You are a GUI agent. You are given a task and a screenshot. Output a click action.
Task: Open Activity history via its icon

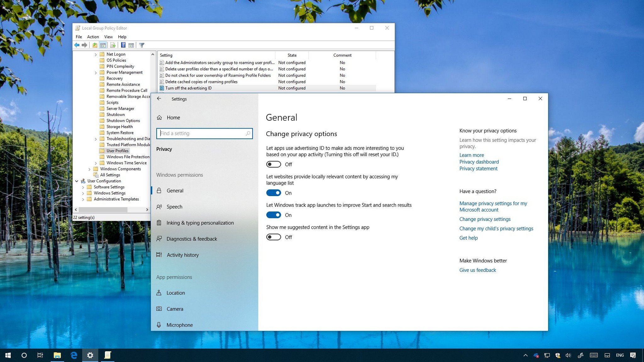pos(159,255)
